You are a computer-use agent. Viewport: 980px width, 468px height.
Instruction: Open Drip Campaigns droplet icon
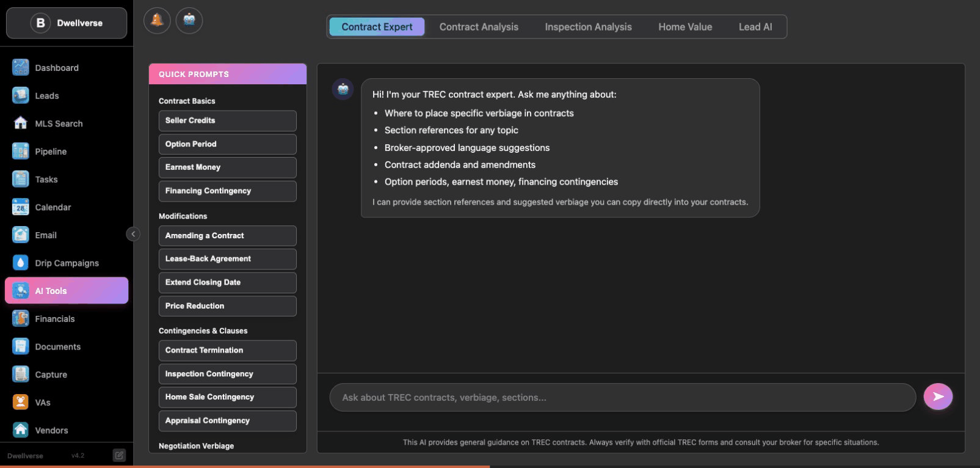tap(21, 263)
